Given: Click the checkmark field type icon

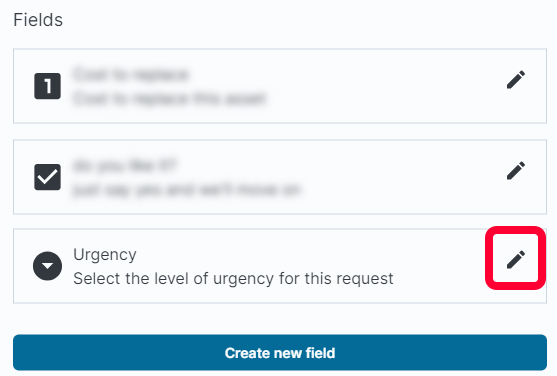Looking at the screenshot, I should tap(47, 177).
